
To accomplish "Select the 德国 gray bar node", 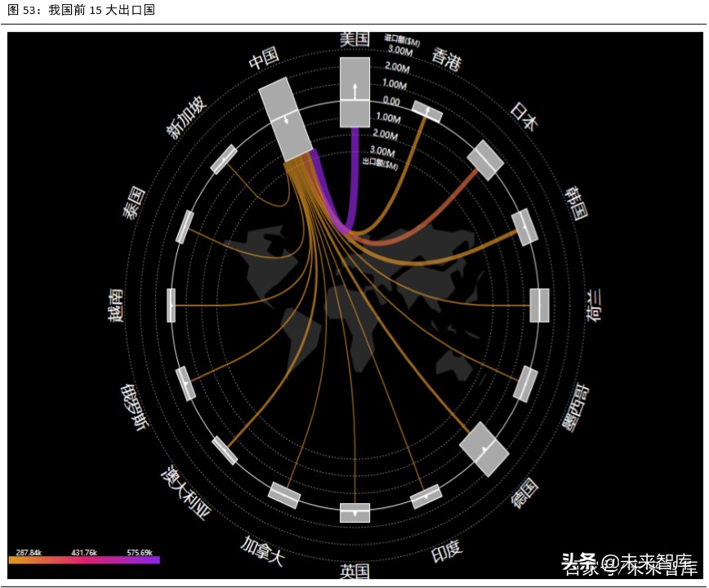I will pos(484,449).
